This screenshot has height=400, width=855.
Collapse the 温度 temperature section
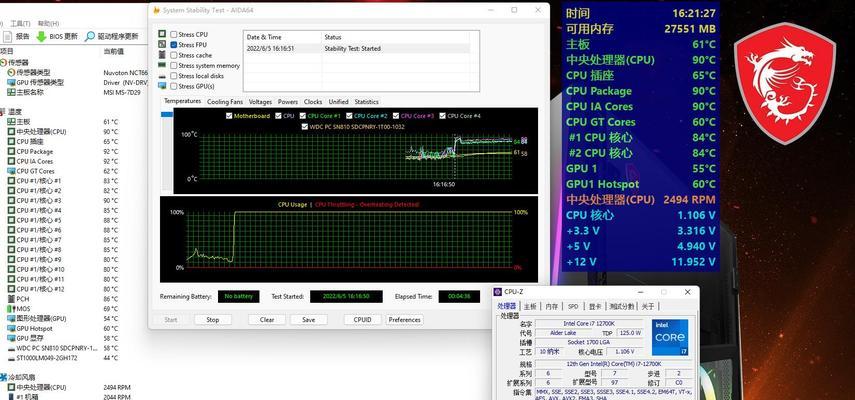pos(3,112)
